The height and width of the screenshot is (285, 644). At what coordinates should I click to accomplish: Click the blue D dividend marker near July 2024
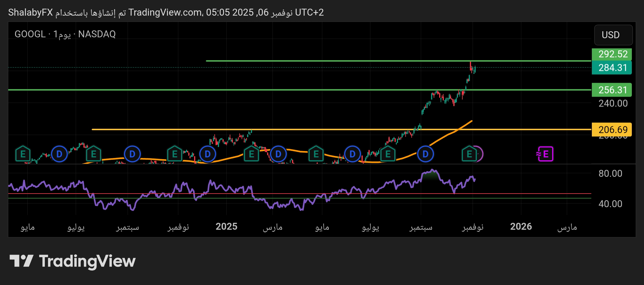(x=59, y=154)
